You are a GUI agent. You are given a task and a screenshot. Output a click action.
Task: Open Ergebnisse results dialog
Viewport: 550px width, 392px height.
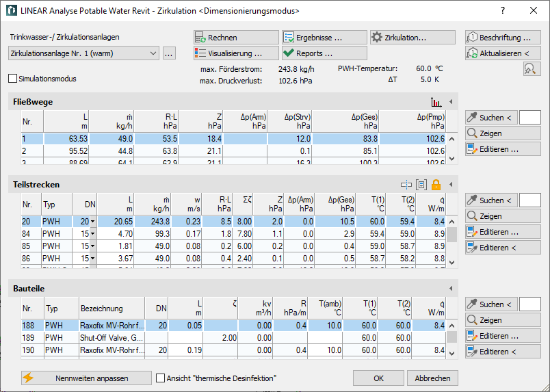click(324, 37)
